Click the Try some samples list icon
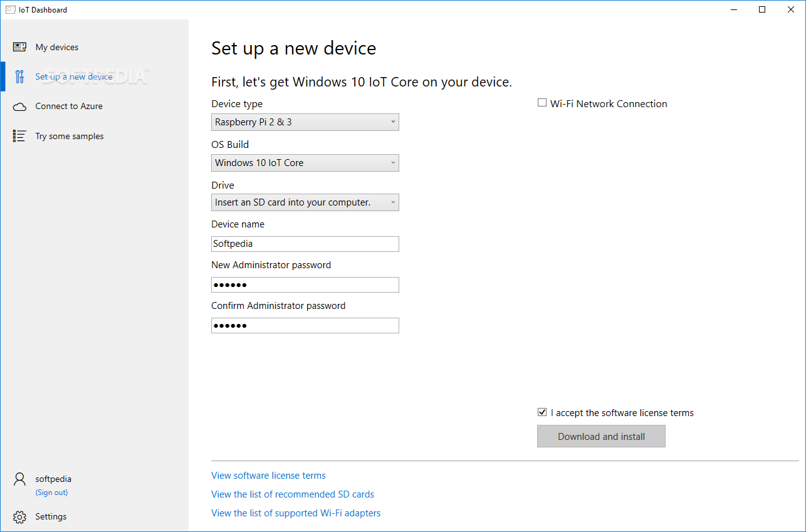The width and height of the screenshot is (806, 532). 19,136
